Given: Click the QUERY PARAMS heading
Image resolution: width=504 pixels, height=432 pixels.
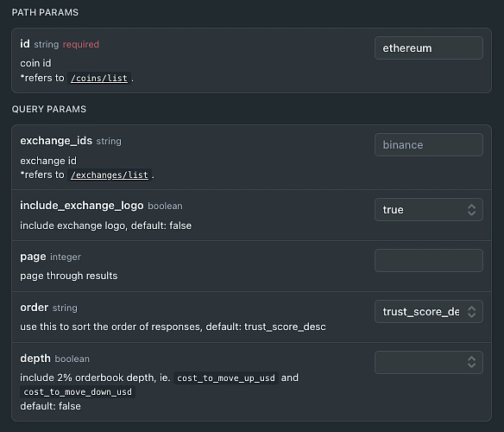Looking at the screenshot, I should 49,110.
